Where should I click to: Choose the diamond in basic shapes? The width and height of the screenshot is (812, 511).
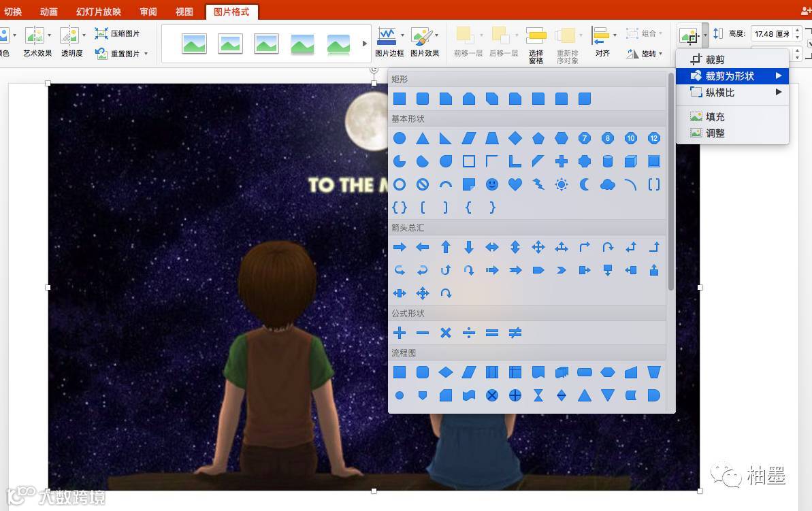[515, 138]
